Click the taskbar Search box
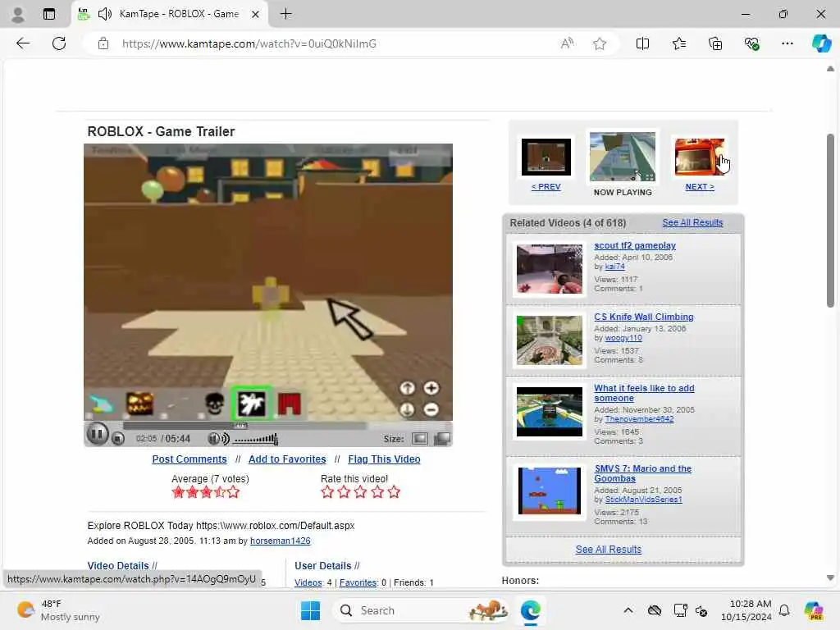This screenshot has width=840, height=630. click(421, 610)
